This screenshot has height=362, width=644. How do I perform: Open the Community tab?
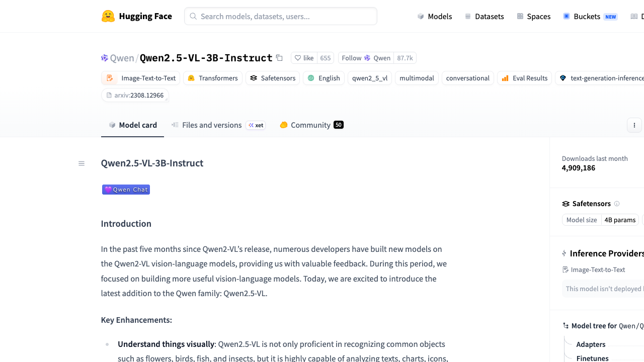tap(311, 125)
